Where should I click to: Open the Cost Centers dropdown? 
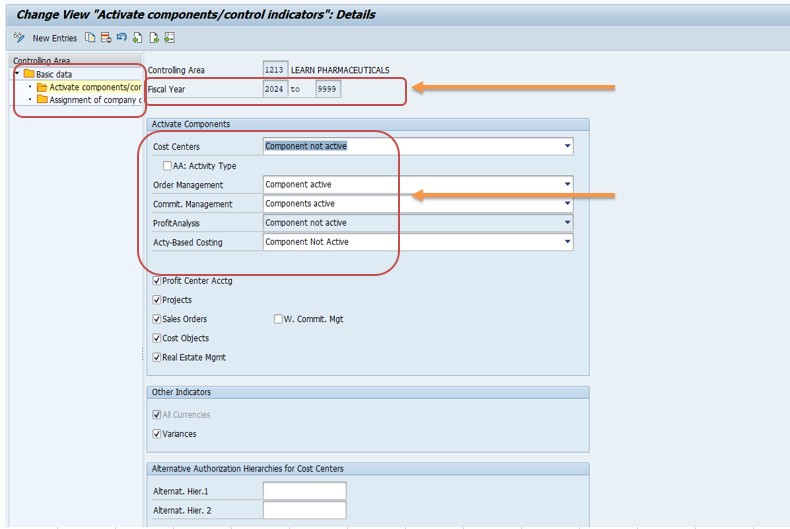coord(567,146)
